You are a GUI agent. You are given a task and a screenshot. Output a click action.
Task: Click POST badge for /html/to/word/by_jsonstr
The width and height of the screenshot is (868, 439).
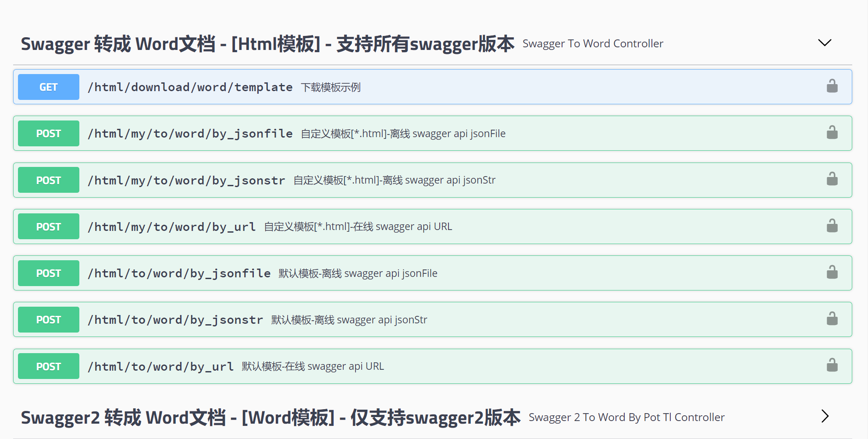[x=49, y=319]
